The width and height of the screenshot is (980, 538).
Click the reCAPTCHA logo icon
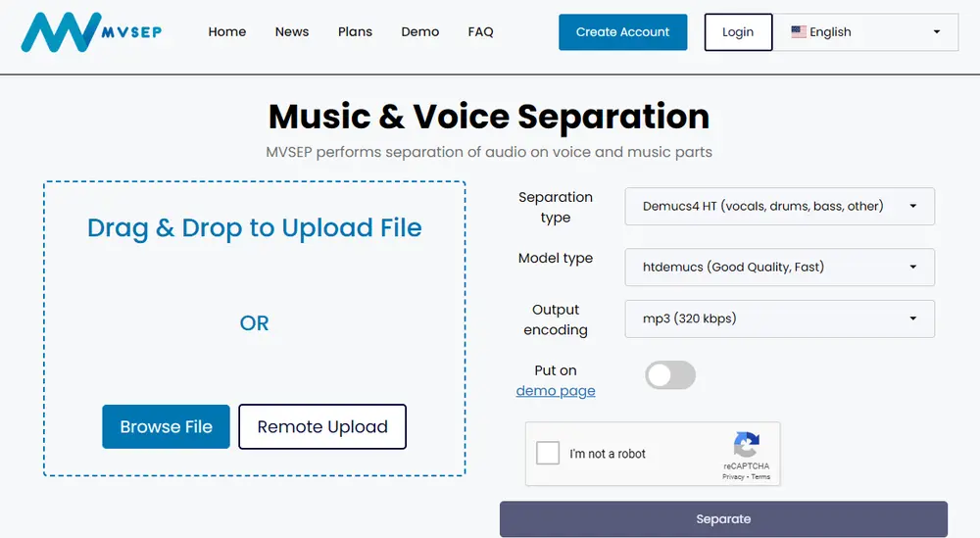[x=746, y=445]
